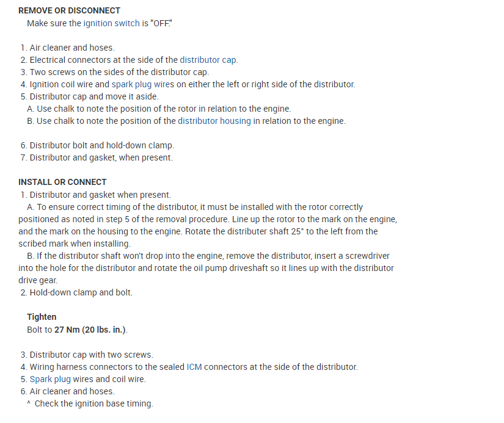Click the 'Distributor cap and move it aside' step
Image resolution: width=504 pixels, height=423 pixels.
click(x=93, y=96)
